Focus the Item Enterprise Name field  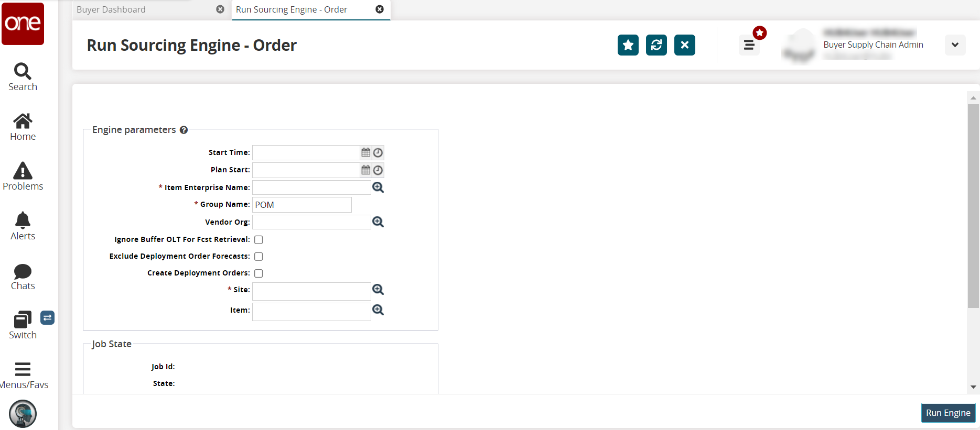pyautogui.click(x=311, y=187)
